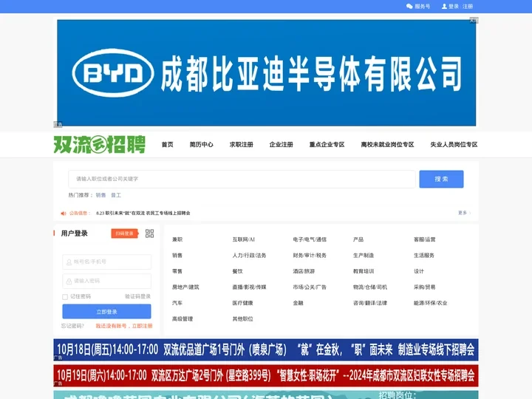
Task: Toggle the 记住密码 checkbox
Action: point(65,297)
